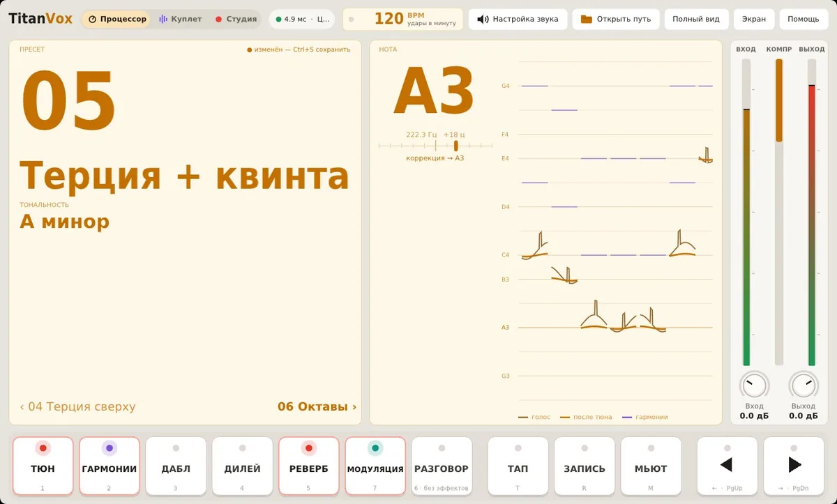This screenshot has width=837, height=504.
Task: Toggle the МЬЮТ mute pad
Action: tap(651, 466)
